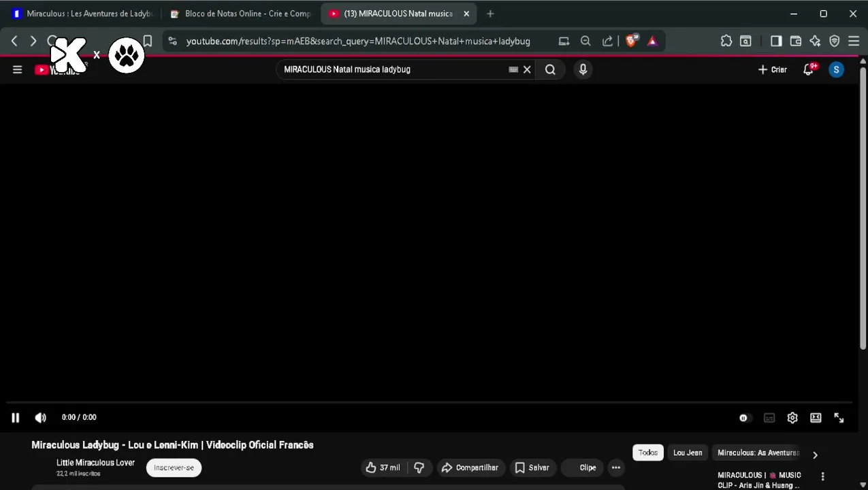
Task: Open the browser main hamburger menu
Action: click(854, 41)
